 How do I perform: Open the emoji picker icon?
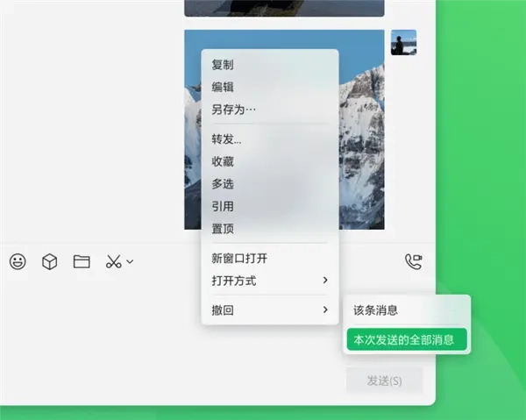(18, 261)
